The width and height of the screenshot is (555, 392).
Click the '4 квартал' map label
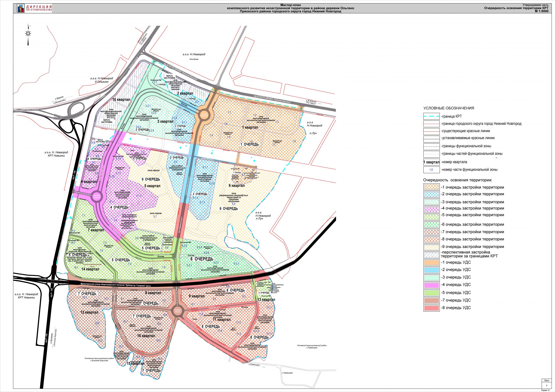tap(89, 182)
